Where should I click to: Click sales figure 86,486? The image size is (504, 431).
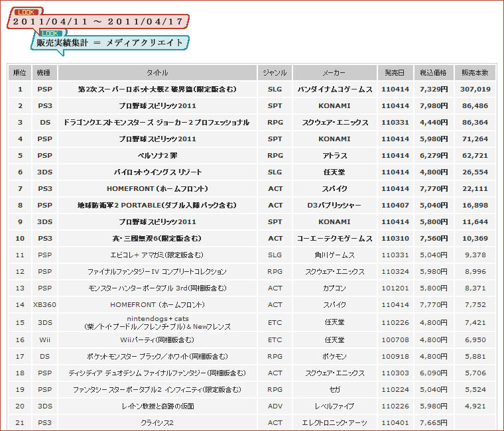(x=475, y=105)
